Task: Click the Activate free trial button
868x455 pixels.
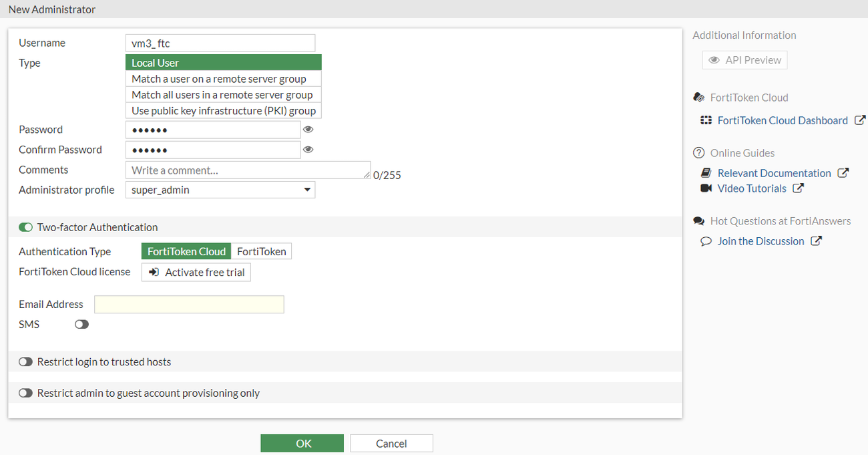Action: [x=196, y=272]
